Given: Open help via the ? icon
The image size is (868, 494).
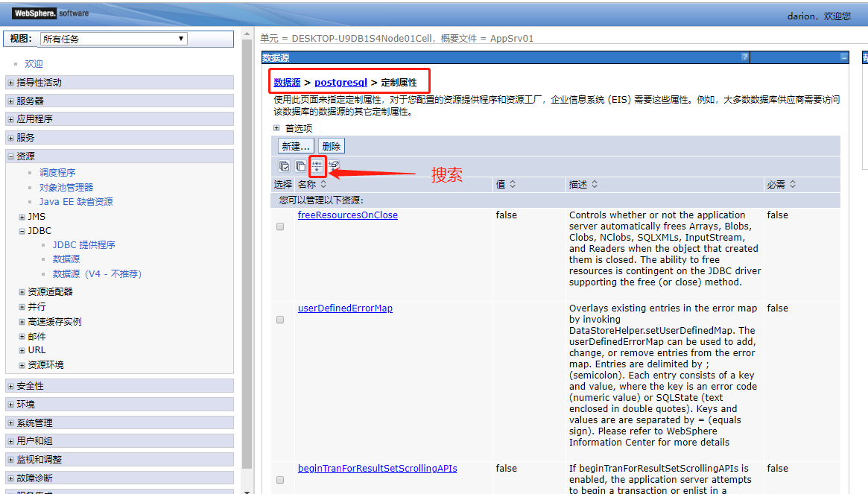Looking at the screenshot, I should pos(744,57).
